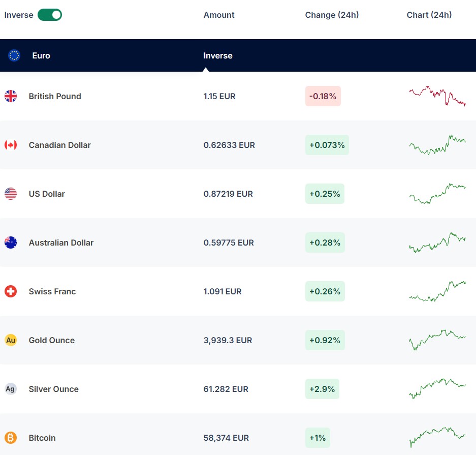This screenshot has width=476, height=455.
Task: Toggle the Inverse switch off
Action: point(49,15)
